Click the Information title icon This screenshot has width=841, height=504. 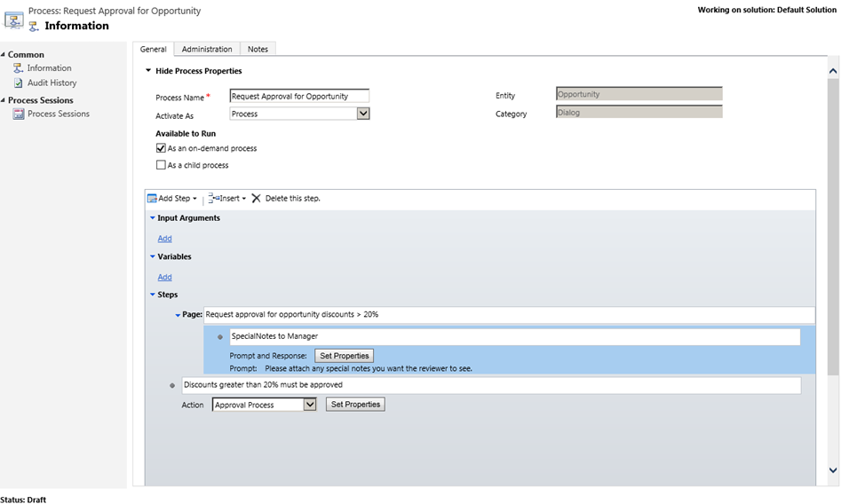point(34,26)
